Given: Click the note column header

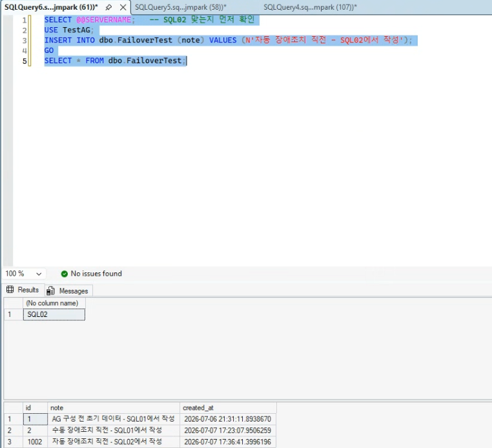Looking at the screenshot, I should 114,408.
